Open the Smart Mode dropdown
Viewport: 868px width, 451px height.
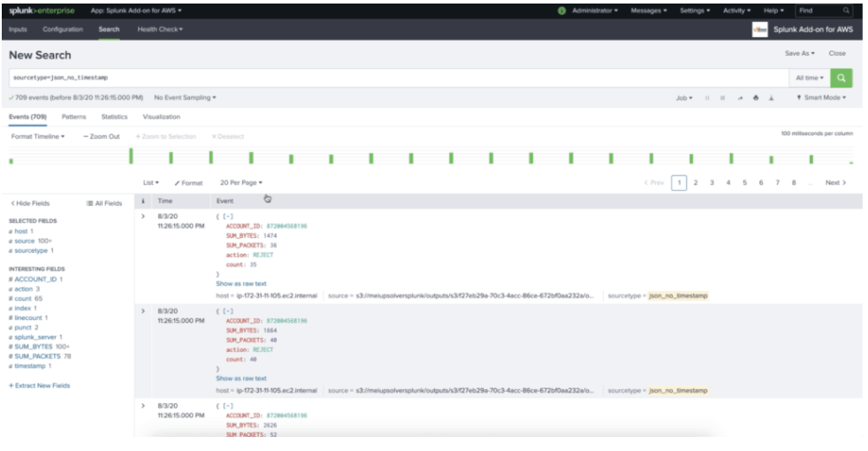coord(821,98)
